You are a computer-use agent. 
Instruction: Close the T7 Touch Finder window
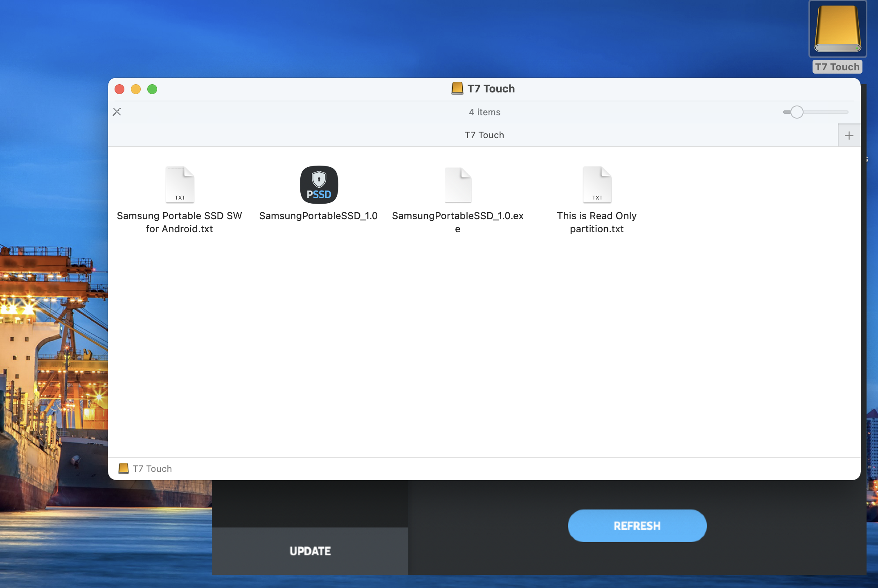(x=119, y=89)
